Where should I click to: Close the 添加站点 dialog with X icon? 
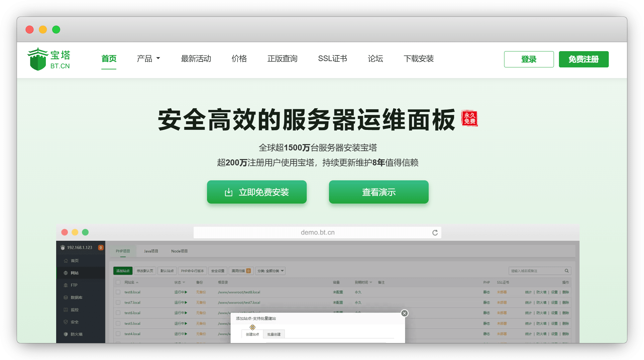(404, 313)
